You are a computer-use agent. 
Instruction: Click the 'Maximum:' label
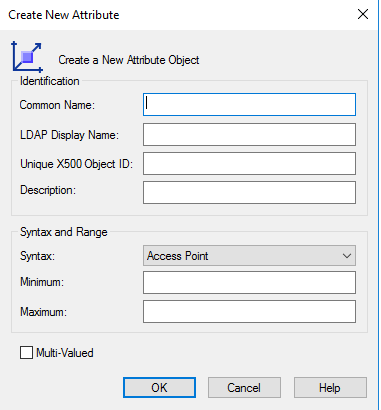coord(43,312)
